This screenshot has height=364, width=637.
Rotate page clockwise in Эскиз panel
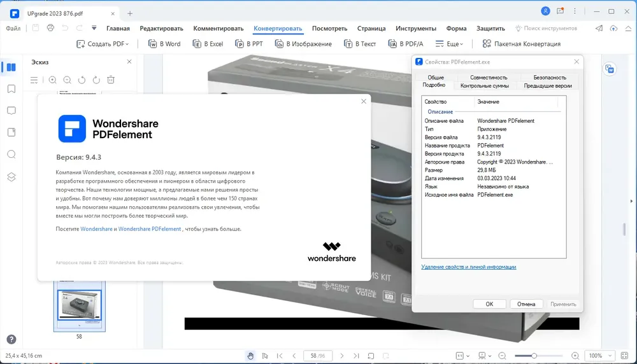[96, 80]
